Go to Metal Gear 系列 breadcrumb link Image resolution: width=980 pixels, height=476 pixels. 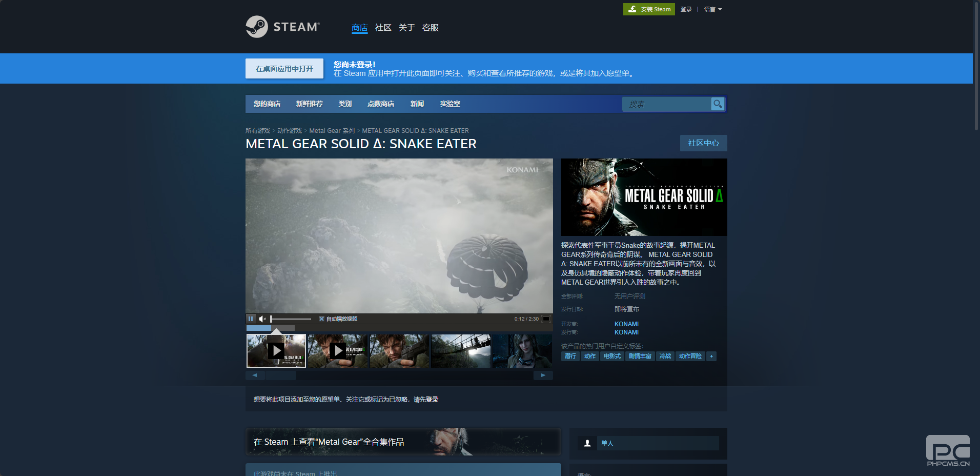point(332,131)
